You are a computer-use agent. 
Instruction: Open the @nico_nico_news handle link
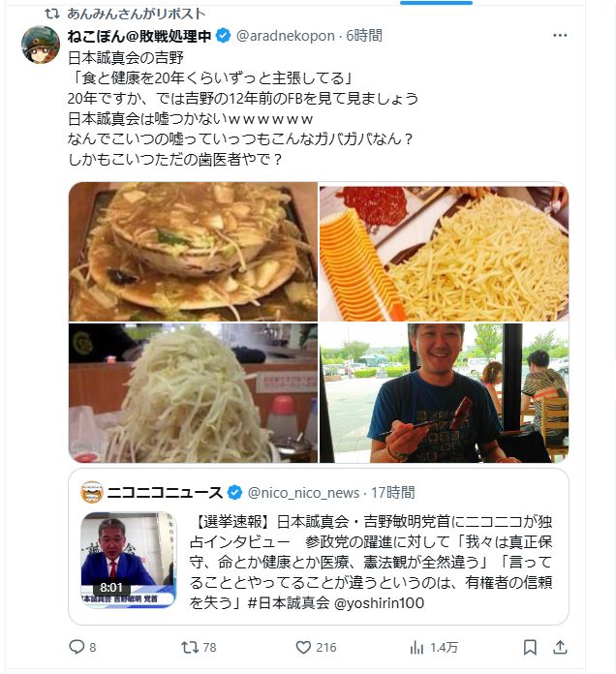click(303, 493)
